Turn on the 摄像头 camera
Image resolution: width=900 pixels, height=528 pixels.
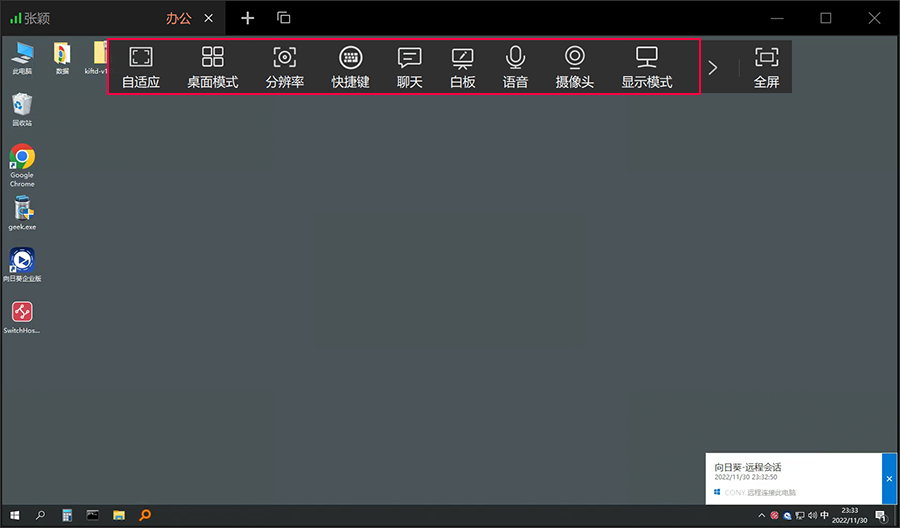click(x=575, y=67)
